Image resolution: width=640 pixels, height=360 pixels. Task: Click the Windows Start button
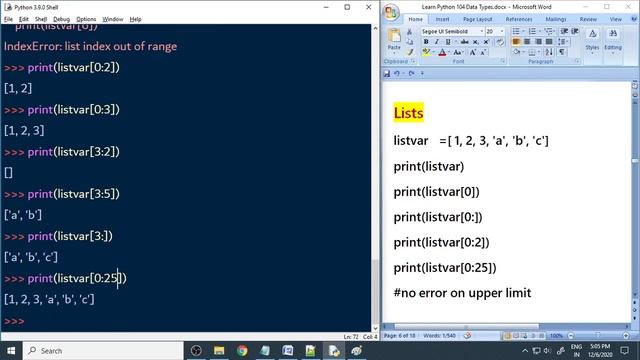coord(11,351)
